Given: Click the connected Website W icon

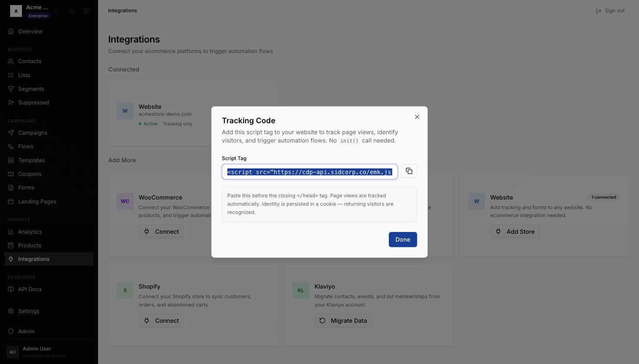Looking at the screenshot, I should pos(125,111).
